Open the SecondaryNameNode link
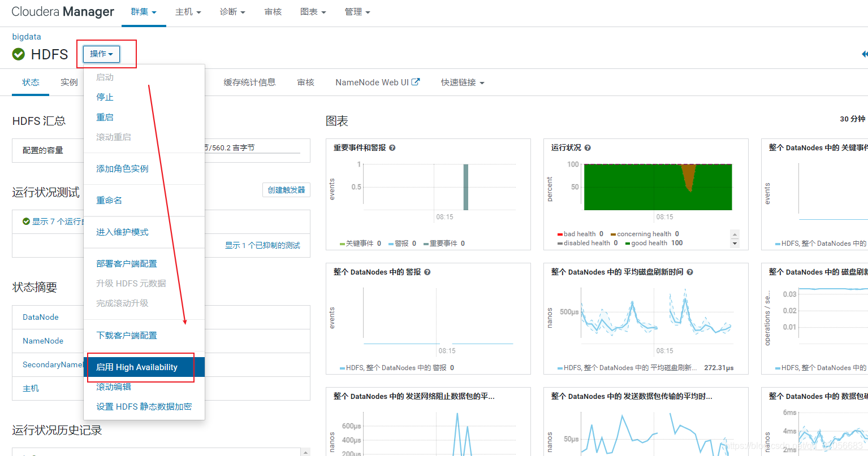This screenshot has height=456, width=868. [x=53, y=364]
